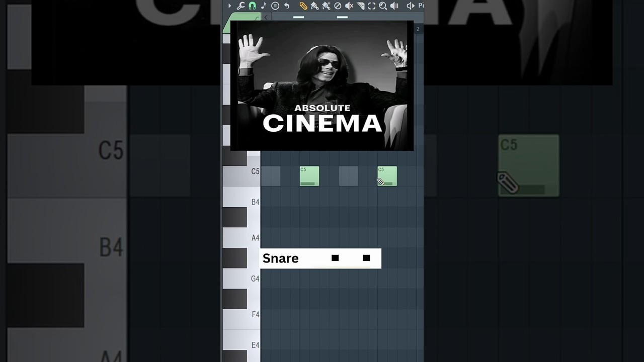Viewport: 644px width, 362px height.
Task: Select the Slice tool
Action: tap(361, 6)
